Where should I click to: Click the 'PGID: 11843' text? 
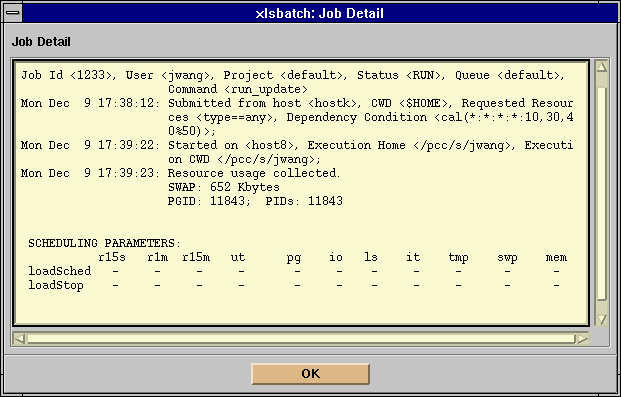point(206,201)
